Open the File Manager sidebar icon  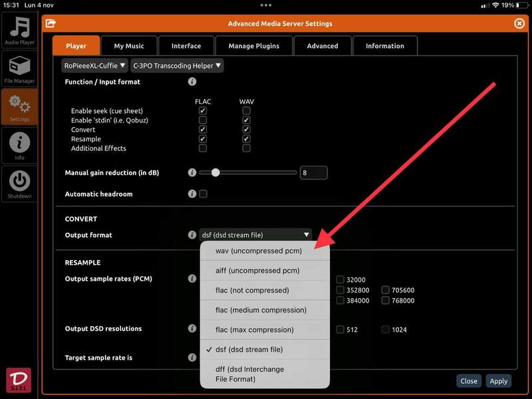coord(19,68)
